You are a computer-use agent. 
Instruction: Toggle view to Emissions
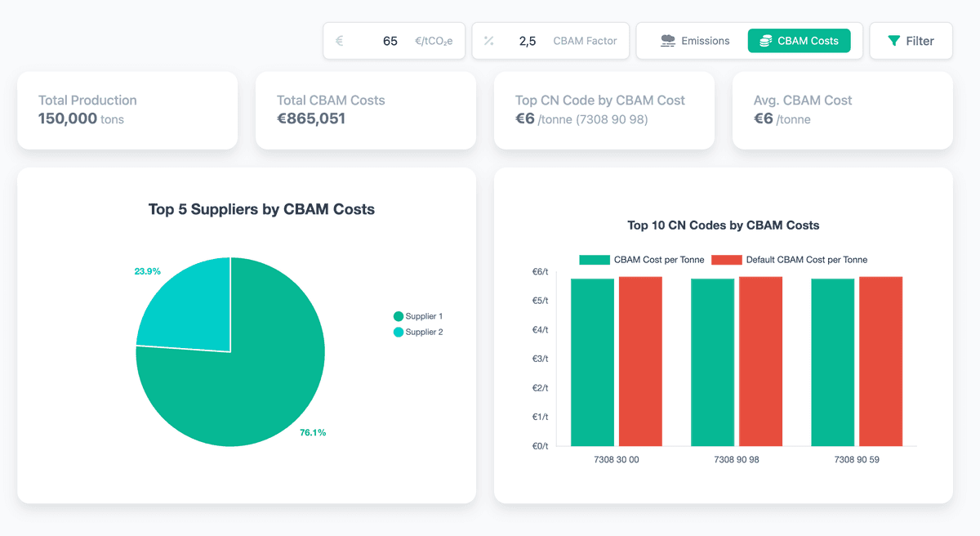[695, 41]
